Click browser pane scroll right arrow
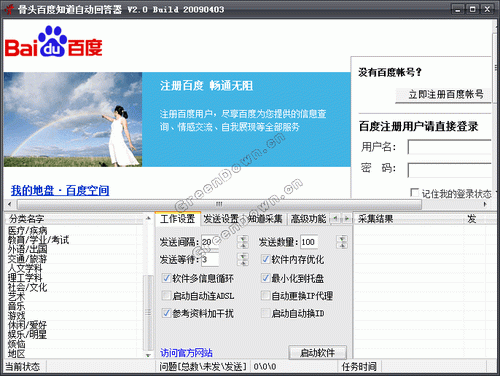 (485, 204)
